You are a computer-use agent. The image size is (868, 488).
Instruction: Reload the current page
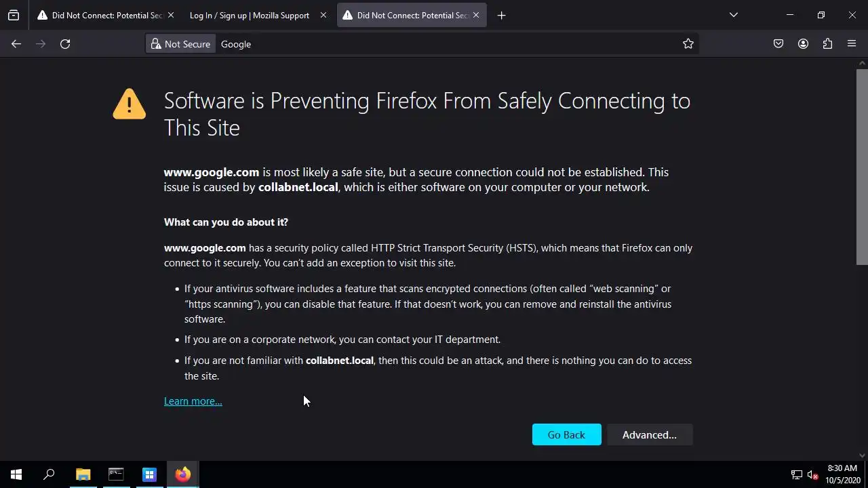pos(65,44)
